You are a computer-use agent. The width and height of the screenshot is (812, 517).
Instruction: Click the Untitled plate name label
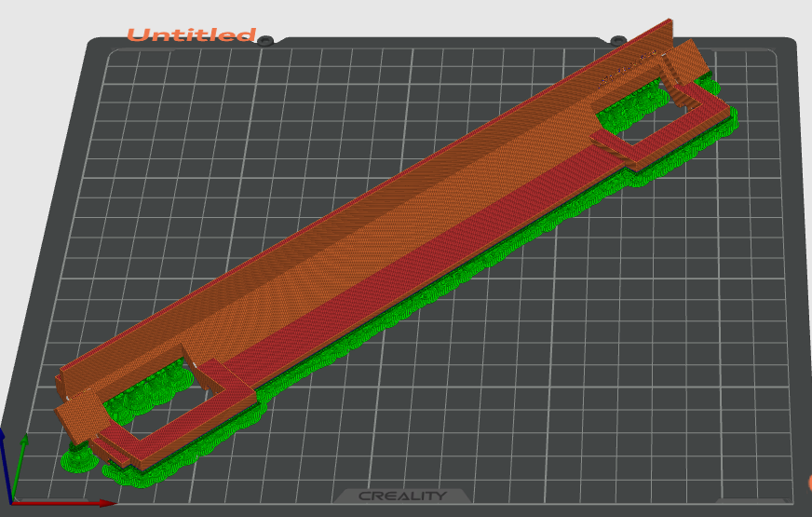click(191, 35)
